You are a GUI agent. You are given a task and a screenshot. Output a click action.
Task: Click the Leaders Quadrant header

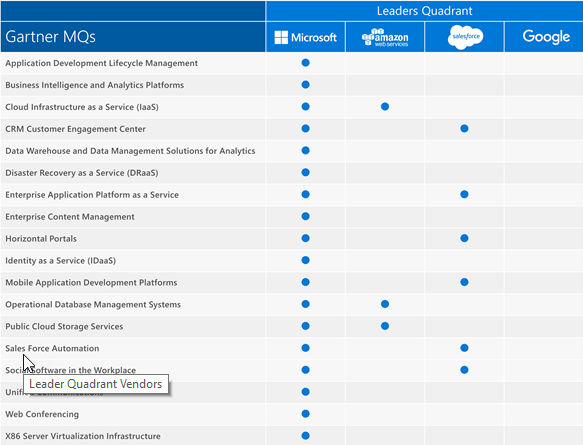424,11
